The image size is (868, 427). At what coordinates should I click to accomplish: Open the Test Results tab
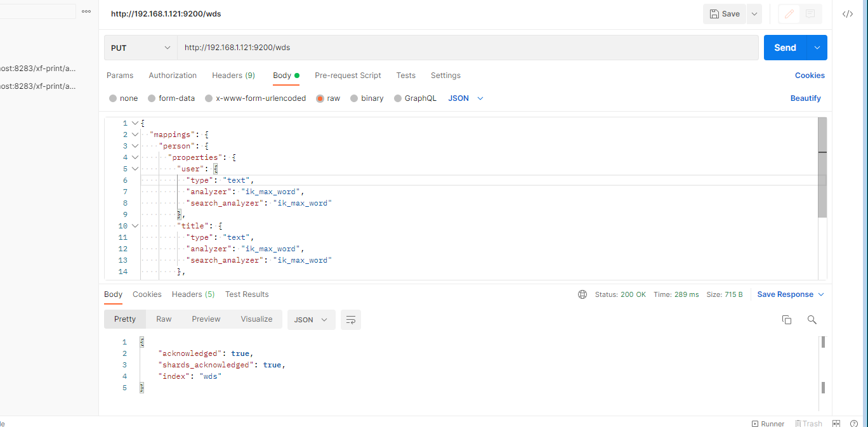tap(247, 294)
